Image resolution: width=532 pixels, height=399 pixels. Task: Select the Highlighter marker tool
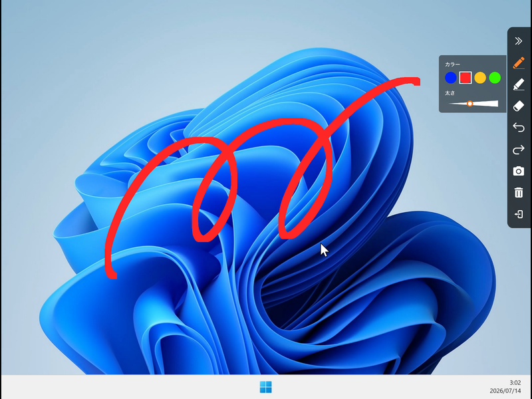[519, 84]
